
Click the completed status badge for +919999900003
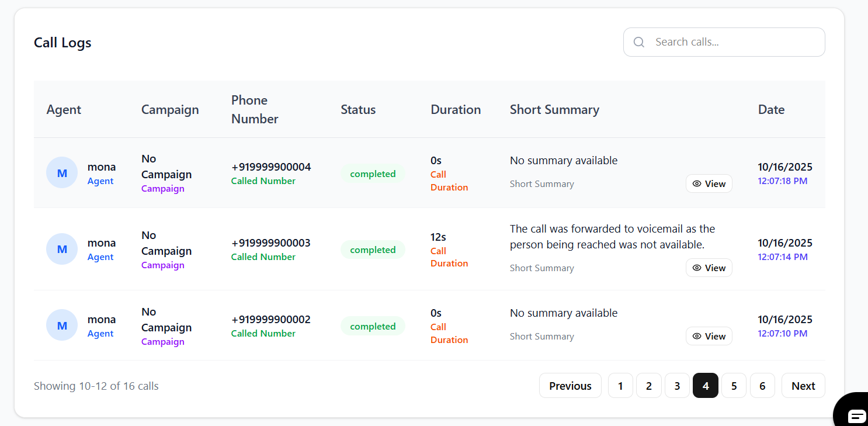pyautogui.click(x=373, y=250)
